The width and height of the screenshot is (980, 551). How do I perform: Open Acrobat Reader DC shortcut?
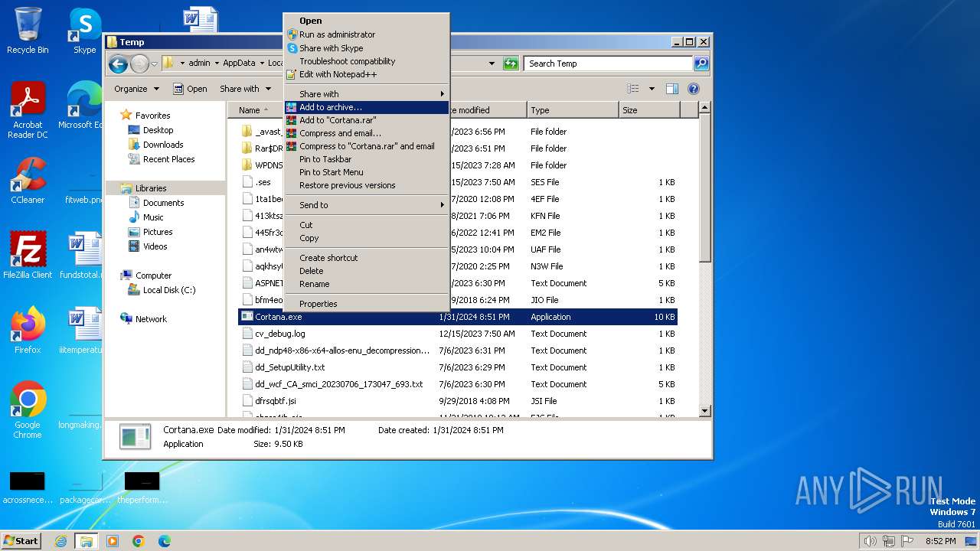point(28,110)
